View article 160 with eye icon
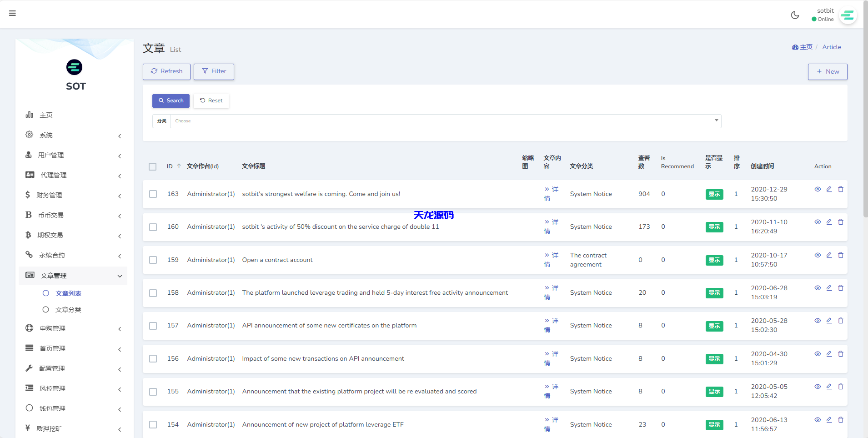 pyautogui.click(x=818, y=222)
